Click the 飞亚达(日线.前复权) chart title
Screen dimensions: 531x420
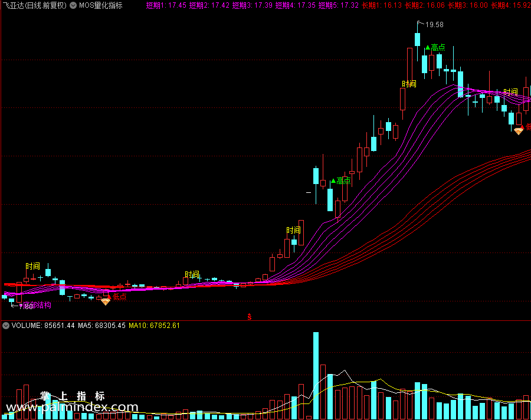(x=34, y=5)
